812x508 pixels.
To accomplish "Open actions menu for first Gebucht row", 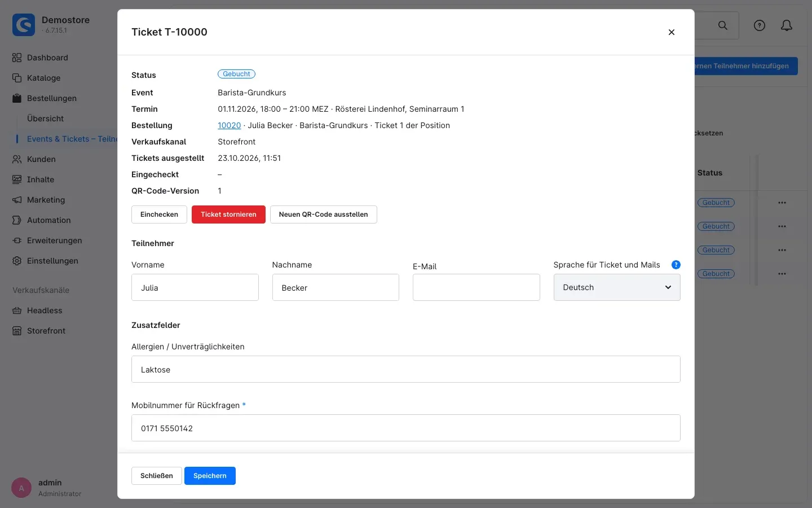I will [782, 203].
